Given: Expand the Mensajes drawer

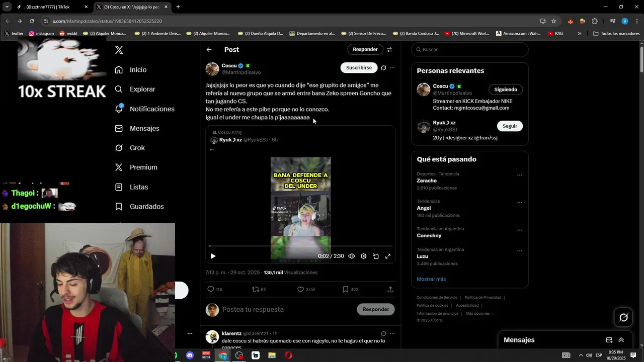Looking at the screenshot, I should pyautogui.click(x=621, y=340).
